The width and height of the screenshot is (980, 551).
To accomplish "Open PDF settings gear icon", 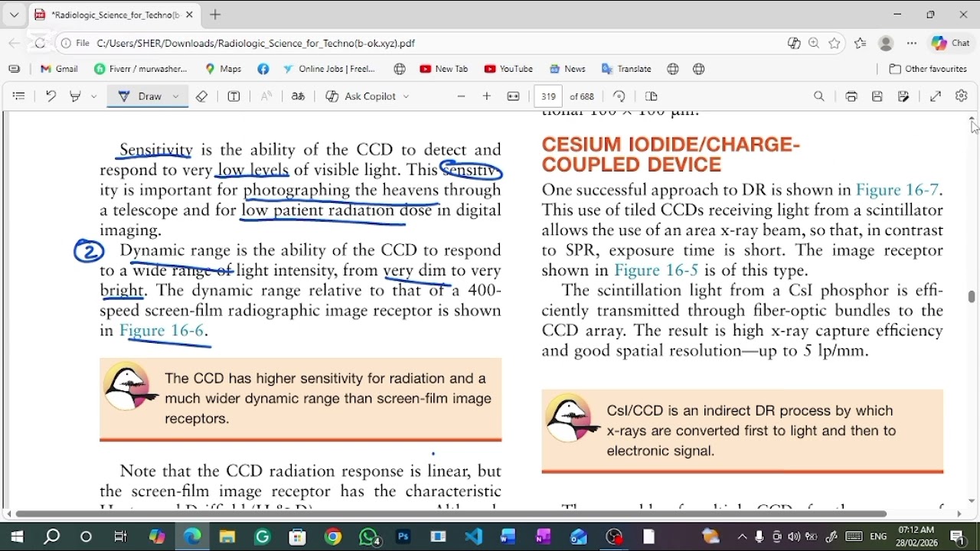I will [962, 96].
